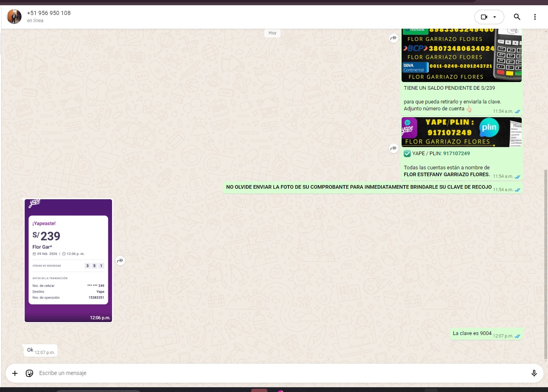Forward the Yape receipt image
The image size is (548, 392).
(120, 261)
